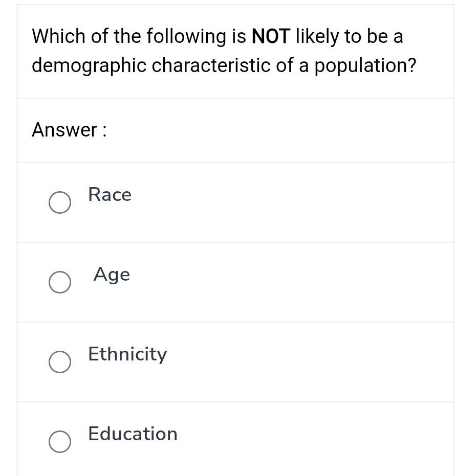Viewport: 456px width, 476px height.
Task: Click the Education answer label
Action: tap(132, 434)
